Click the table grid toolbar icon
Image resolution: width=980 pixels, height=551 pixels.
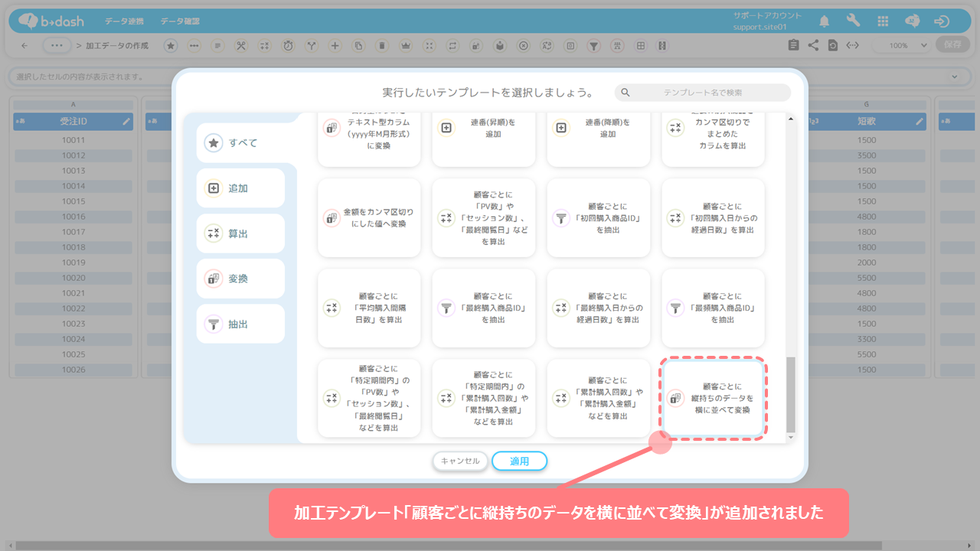click(x=641, y=46)
